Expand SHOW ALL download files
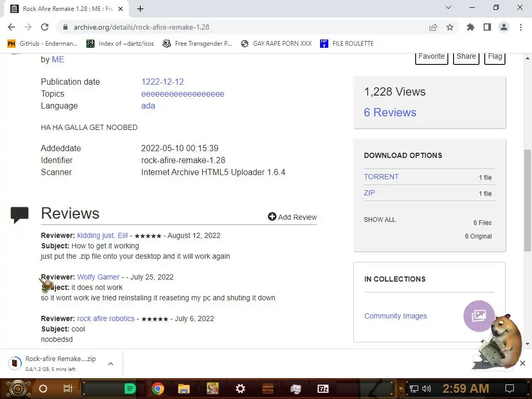 [x=380, y=220]
